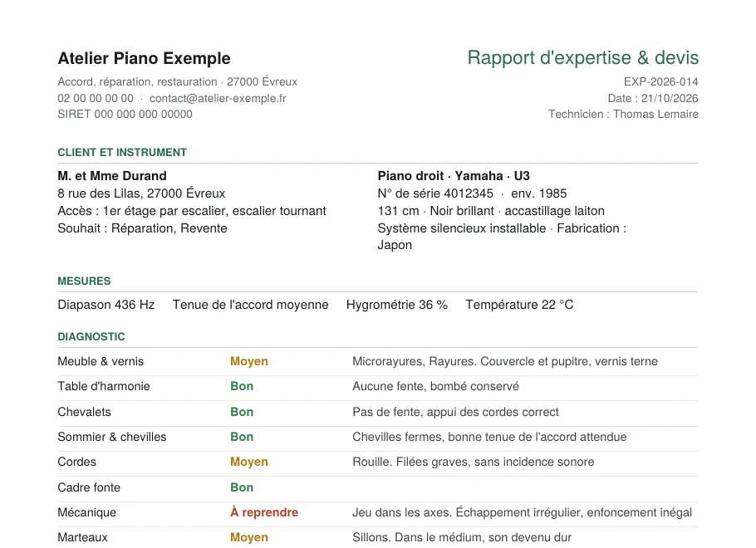The image size is (756, 548).
Task: Click the client name 'M. et Mme Durand'
Action: pos(112,176)
